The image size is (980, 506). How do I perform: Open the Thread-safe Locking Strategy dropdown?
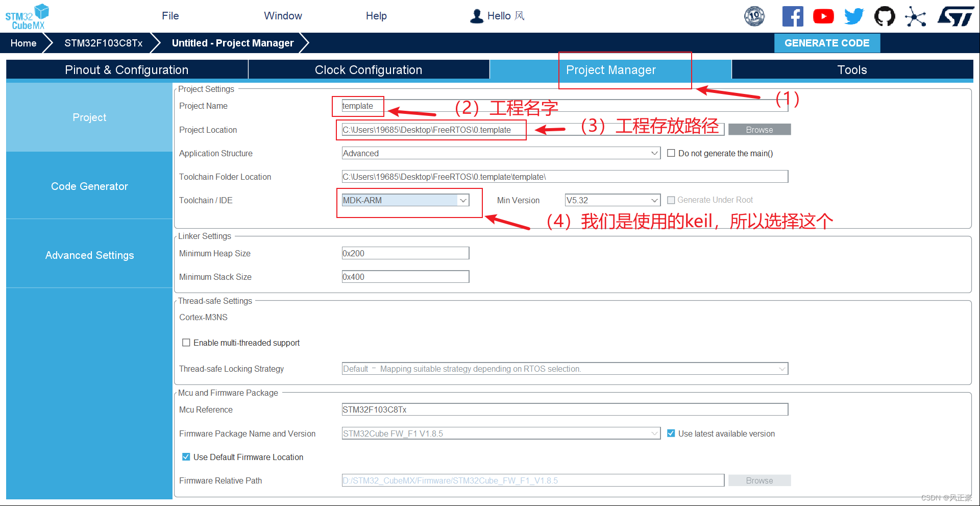click(565, 369)
